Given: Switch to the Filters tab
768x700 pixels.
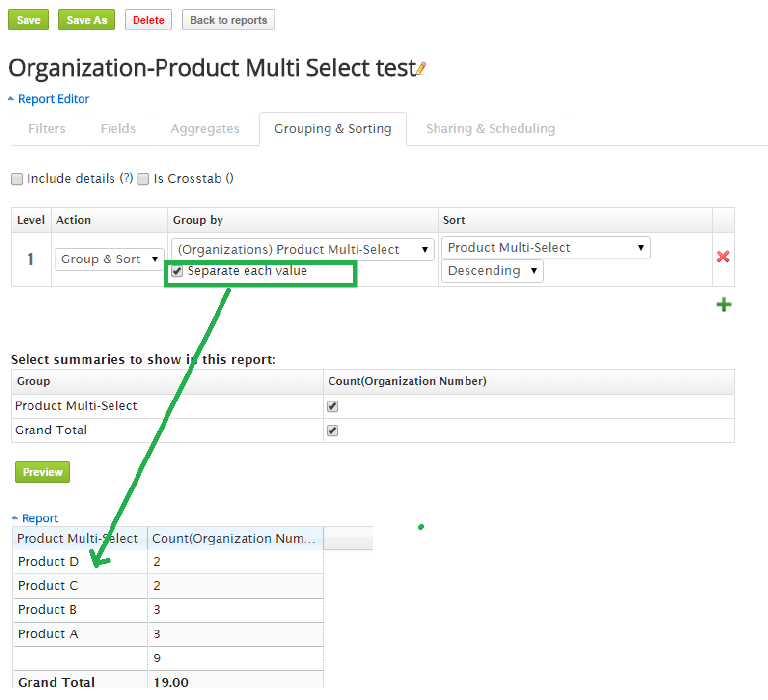Looking at the screenshot, I should [x=47, y=129].
